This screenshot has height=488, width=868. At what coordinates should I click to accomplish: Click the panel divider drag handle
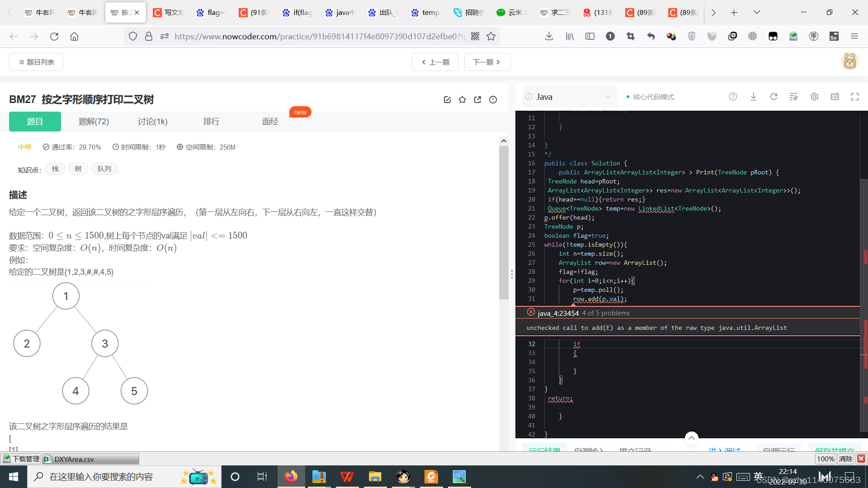click(x=512, y=274)
